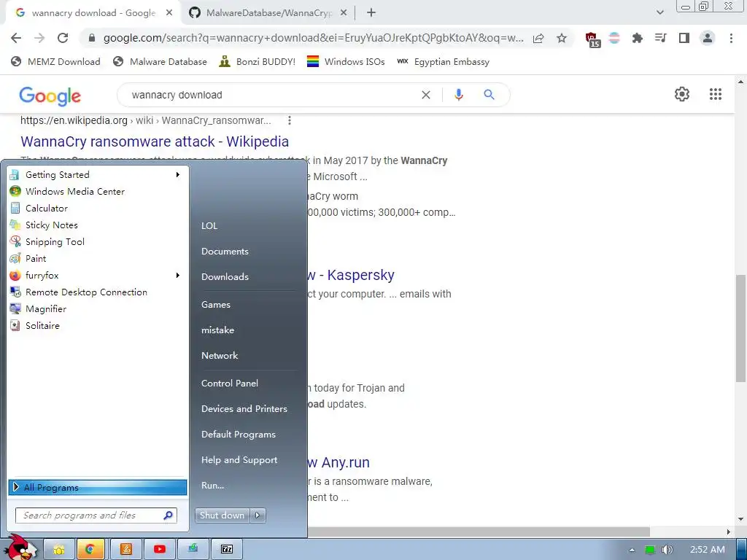Open the Extensions puzzle piece icon

(x=637, y=38)
